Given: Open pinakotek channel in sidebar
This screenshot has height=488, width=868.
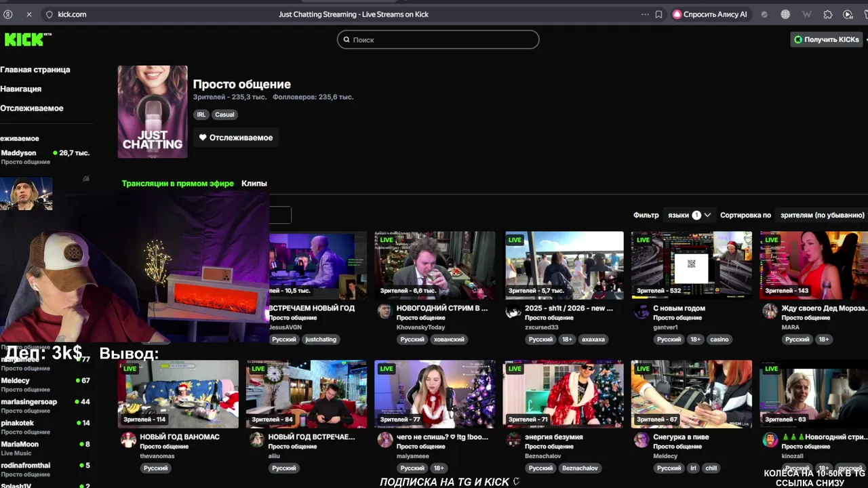Looking at the screenshot, I should 45,426.
